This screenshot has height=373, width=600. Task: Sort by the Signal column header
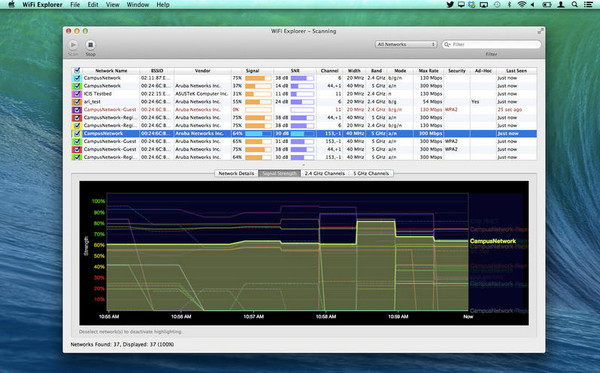[x=252, y=71]
